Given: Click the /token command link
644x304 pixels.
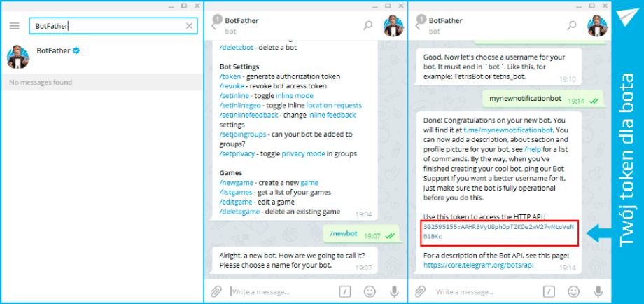Looking at the screenshot, I should (230, 76).
